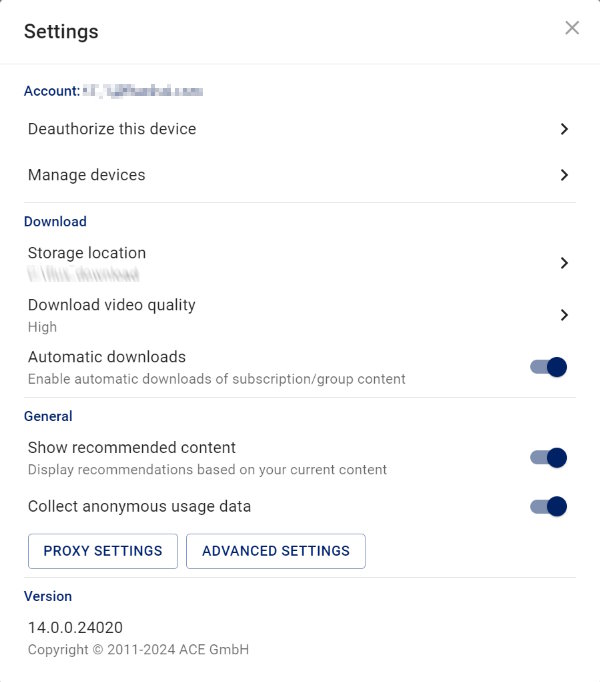Image resolution: width=600 pixels, height=682 pixels.
Task: Click the arrow next to Manage devices
Action: point(564,175)
